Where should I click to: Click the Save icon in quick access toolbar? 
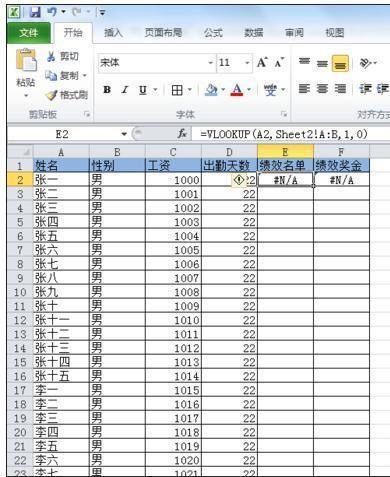tap(35, 13)
